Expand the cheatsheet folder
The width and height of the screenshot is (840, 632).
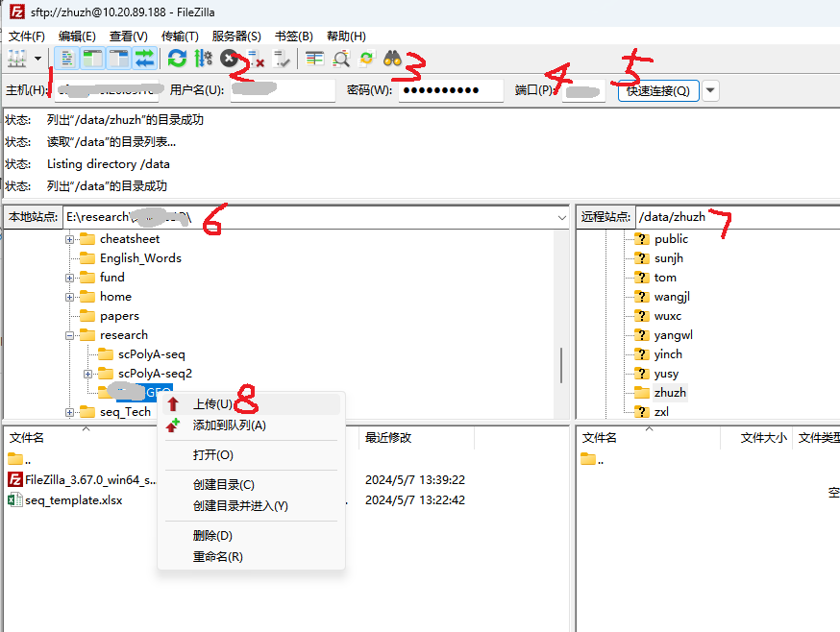coord(69,239)
